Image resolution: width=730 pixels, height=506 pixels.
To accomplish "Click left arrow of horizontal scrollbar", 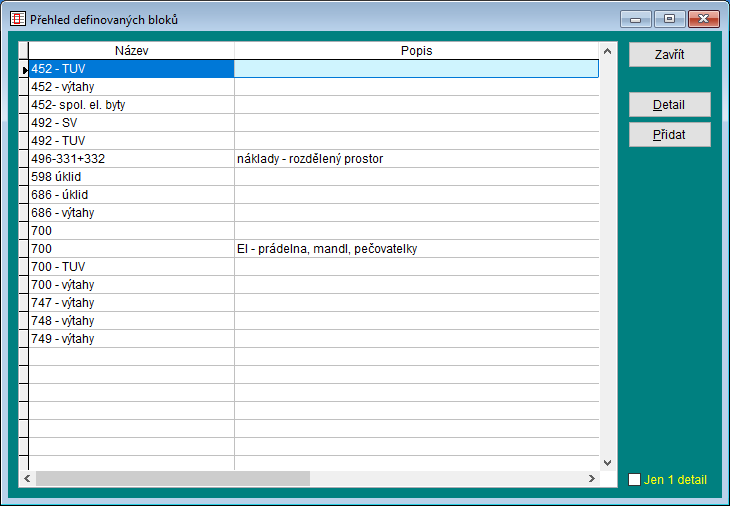I will (27, 479).
